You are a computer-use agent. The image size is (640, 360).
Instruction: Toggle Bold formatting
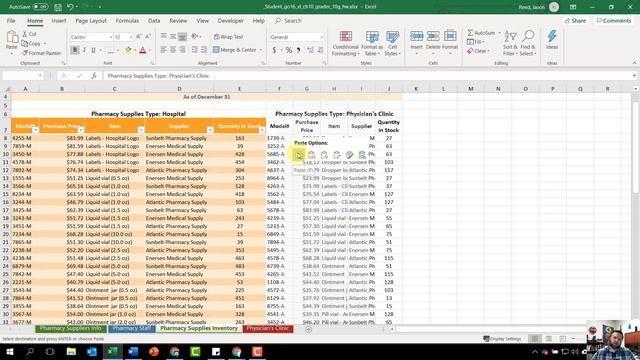(75, 50)
